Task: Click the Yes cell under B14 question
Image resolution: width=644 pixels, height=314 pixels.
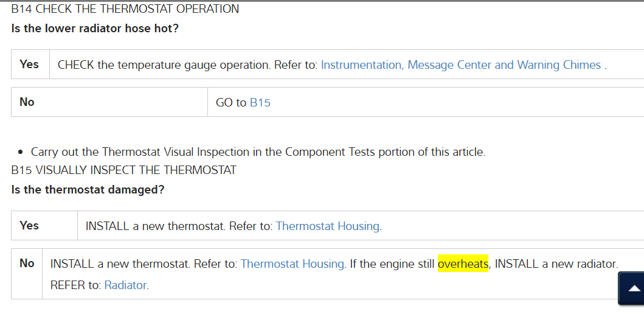Action: click(x=29, y=65)
